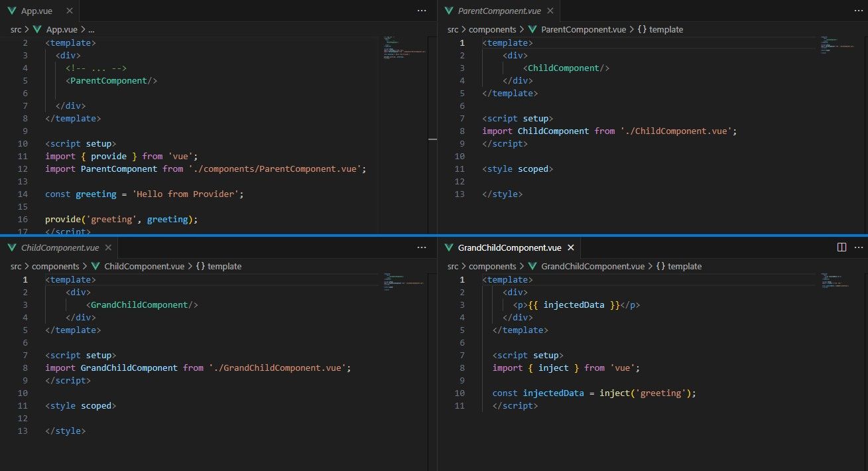868x471 pixels.
Task: Open more actions menu in App.vue editor pane
Action: [422, 11]
